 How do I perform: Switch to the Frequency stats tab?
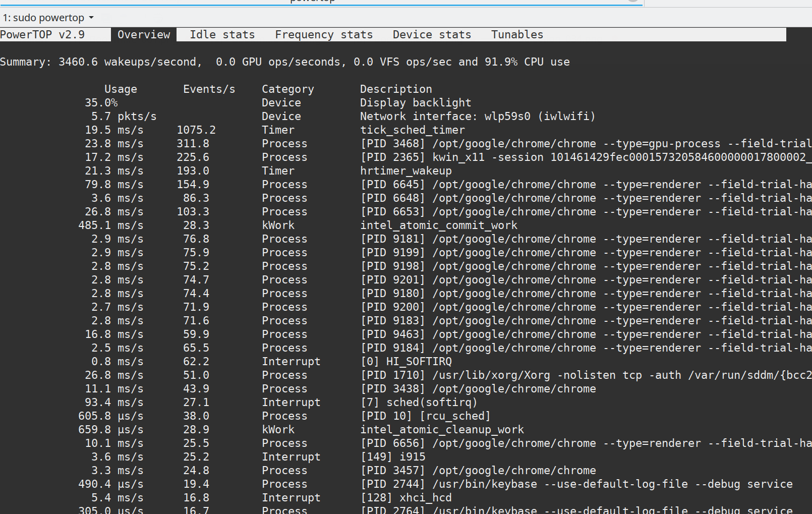(x=324, y=34)
